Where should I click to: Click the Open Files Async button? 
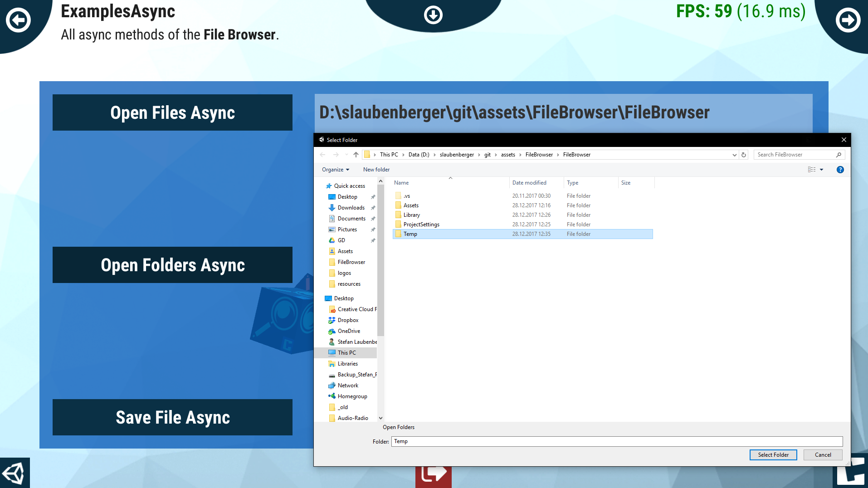pos(172,112)
